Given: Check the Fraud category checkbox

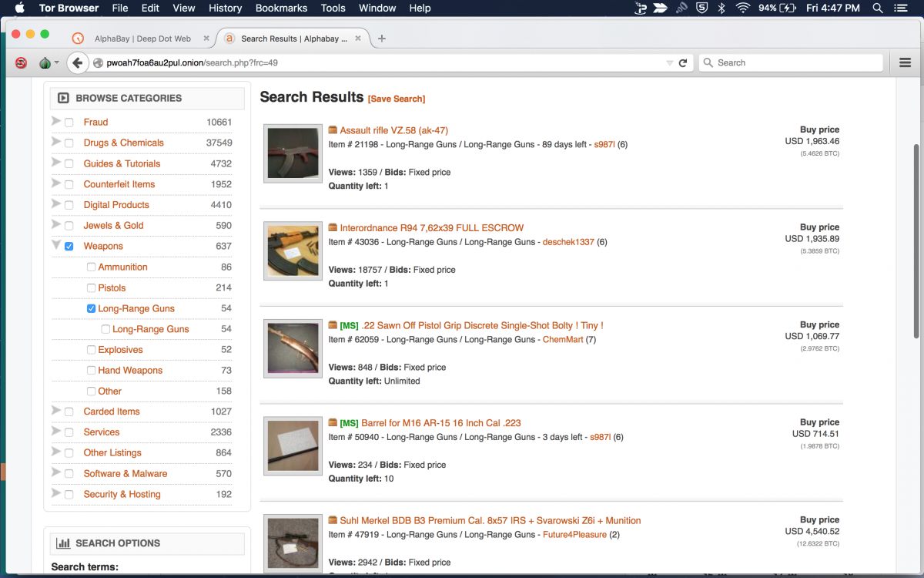Looking at the screenshot, I should (x=69, y=123).
